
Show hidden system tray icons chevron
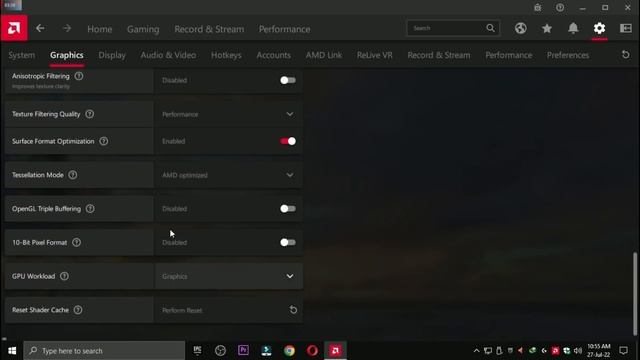476,351
